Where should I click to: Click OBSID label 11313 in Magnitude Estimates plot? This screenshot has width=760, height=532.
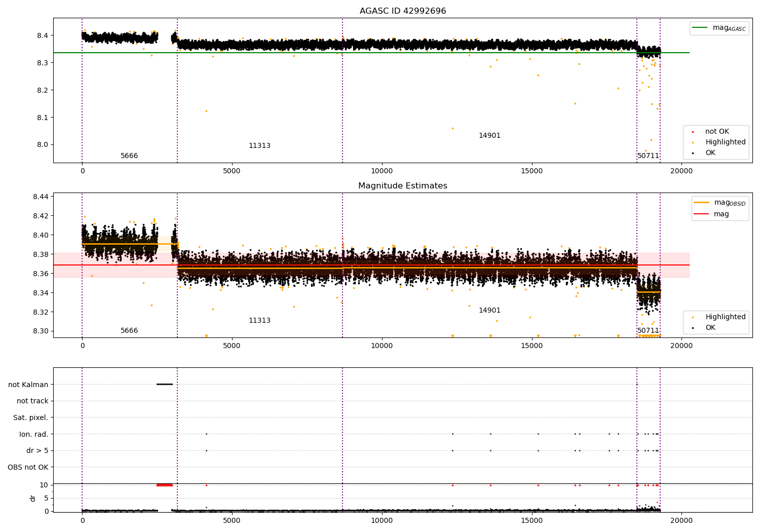click(259, 321)
